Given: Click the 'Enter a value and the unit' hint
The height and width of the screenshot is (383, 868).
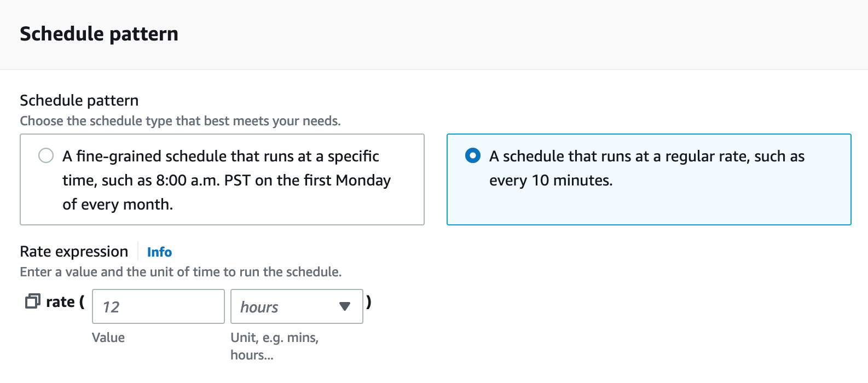Looking at the screenshot, I should coord(181,272).
